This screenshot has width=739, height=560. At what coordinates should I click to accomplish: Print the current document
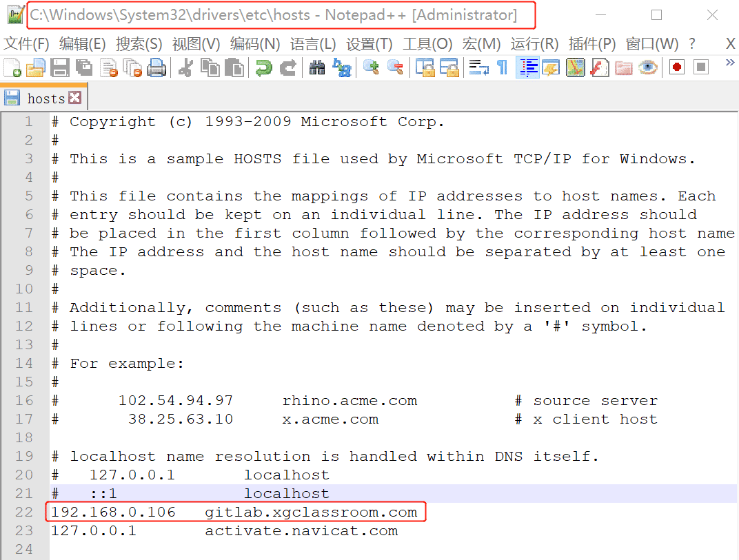156,68
